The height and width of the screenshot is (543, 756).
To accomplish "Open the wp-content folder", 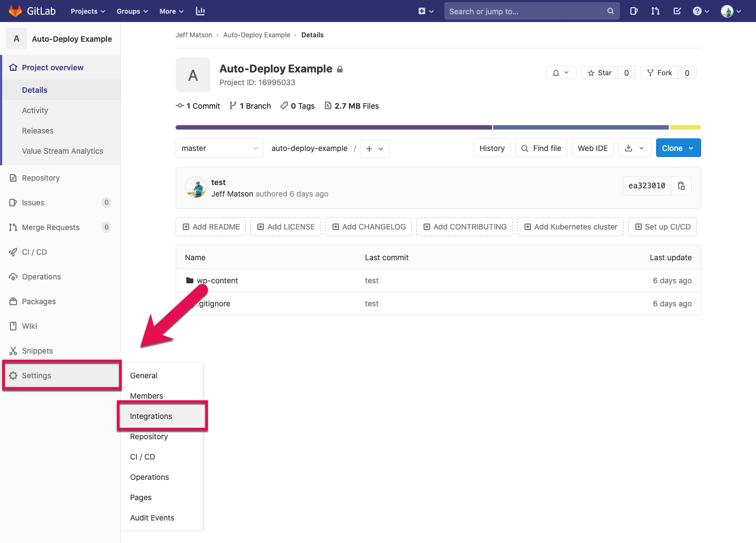I will point(217,281).
